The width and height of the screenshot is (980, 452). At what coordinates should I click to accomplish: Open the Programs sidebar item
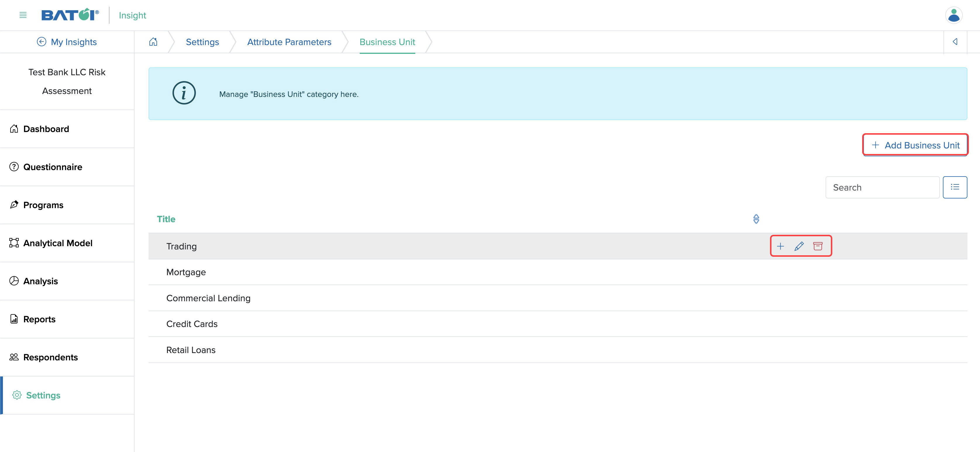click(67, 205)
